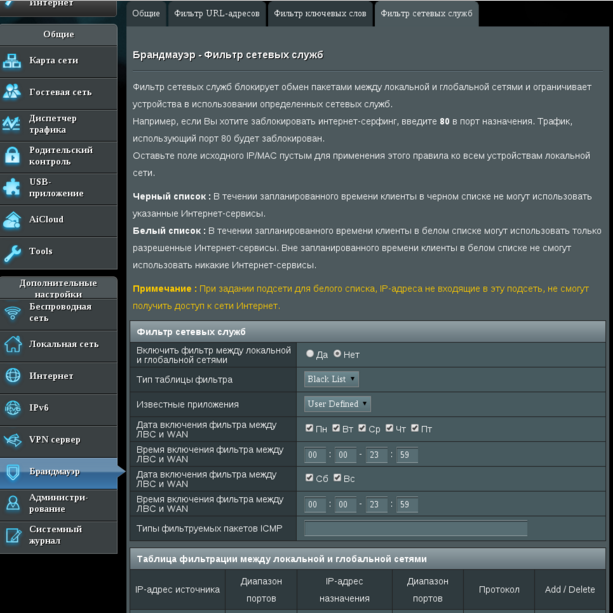Screen dimensions: 613x613
Task: Click the ICMP packet types input field
Action: (x=415, y=528)
